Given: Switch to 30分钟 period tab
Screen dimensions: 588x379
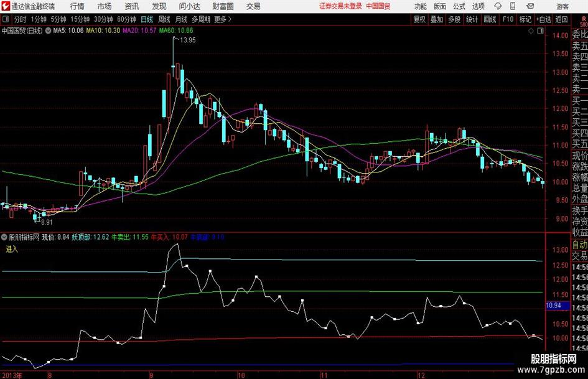Looking at the screenshot, I should click(x=103, y=19).
